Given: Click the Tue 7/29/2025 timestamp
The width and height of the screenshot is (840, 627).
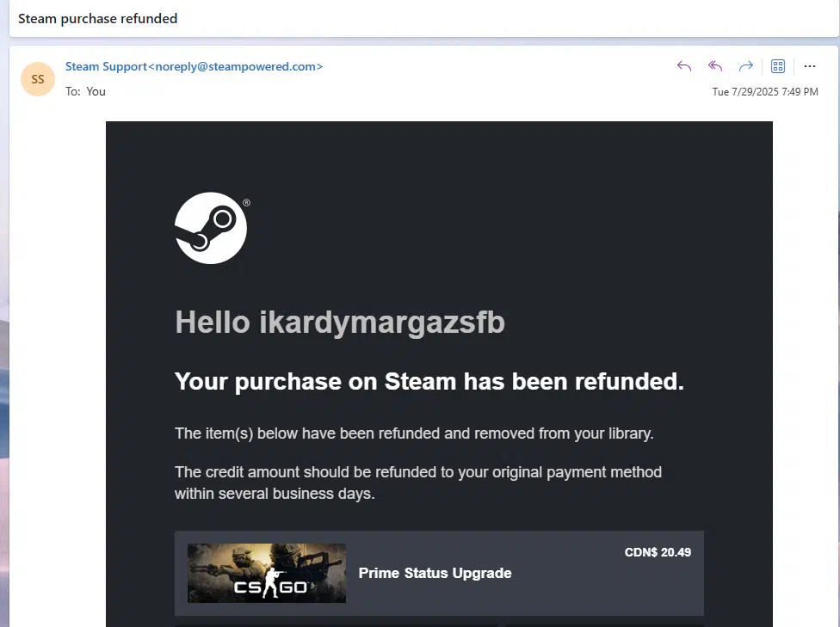Looking at the screenshot, I should [x=765, y=91].
